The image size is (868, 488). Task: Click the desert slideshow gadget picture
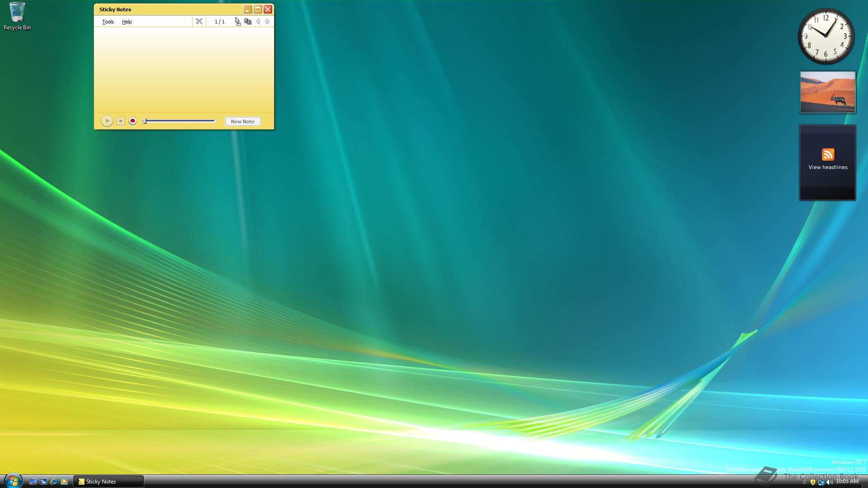[827, 92]
